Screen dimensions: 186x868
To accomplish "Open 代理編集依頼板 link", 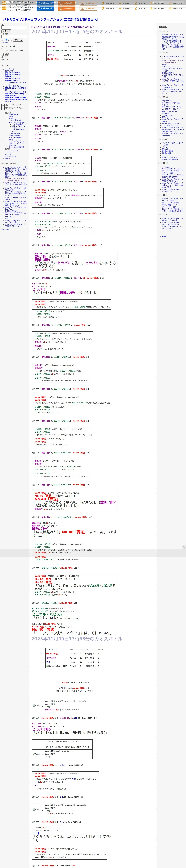I will 14,135.
